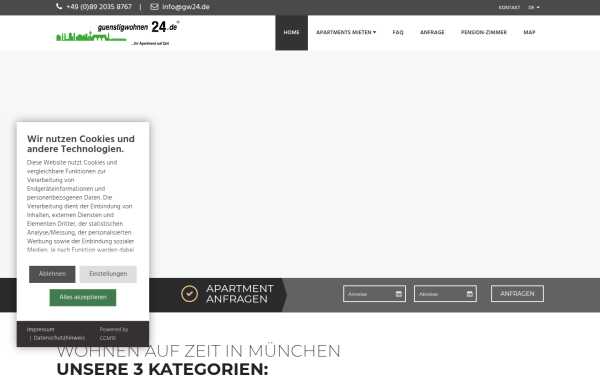Click Powered by CCM19 link
This screenshot has height=375, width=600.
point(114,334)
